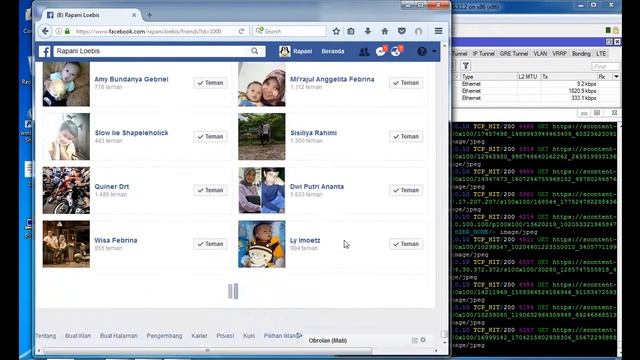
Task: Open Quiner Drt profile link
Action: click(x=111, y=187)
